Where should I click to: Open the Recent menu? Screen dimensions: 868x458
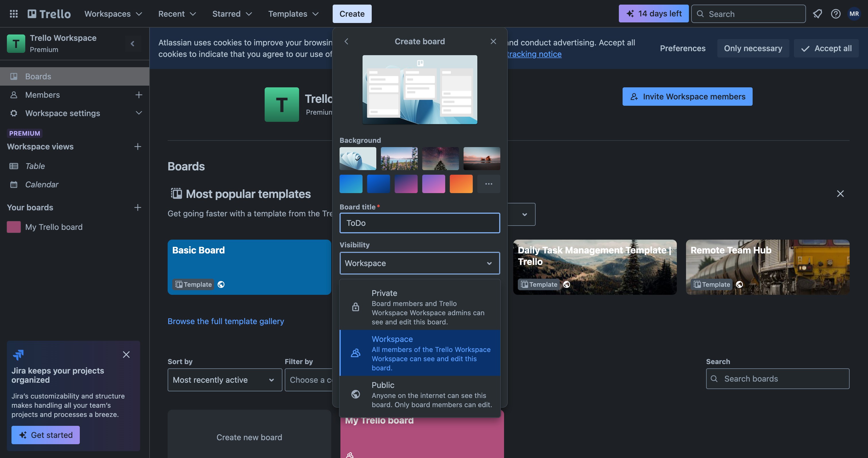pyautogui.click(x=177, y=14)
